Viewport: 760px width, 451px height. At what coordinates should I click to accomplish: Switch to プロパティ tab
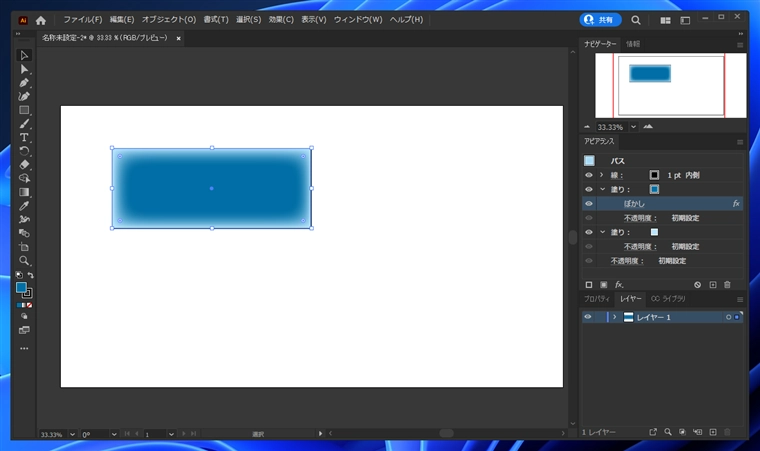point(597,299)
